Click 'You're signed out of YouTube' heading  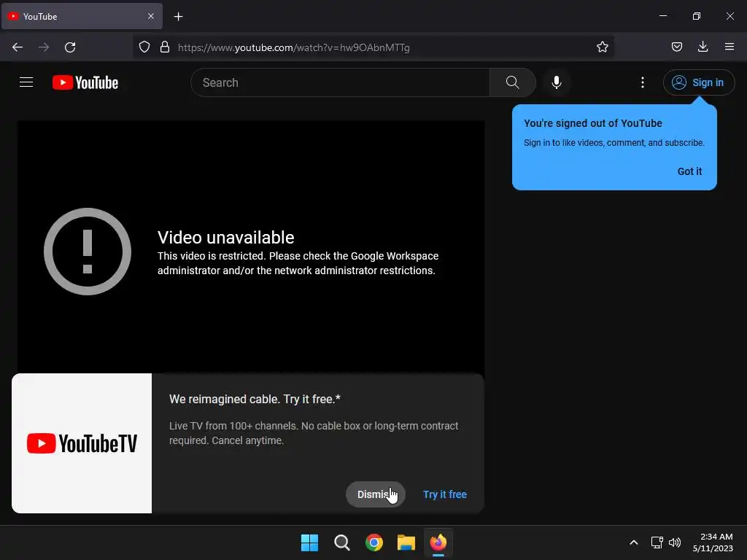tap(592, 123)
